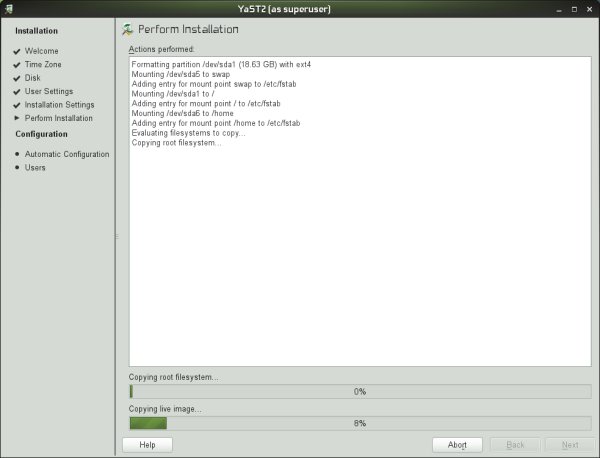Click the Copying root filesystem progress bar

(x=360, y=391)
